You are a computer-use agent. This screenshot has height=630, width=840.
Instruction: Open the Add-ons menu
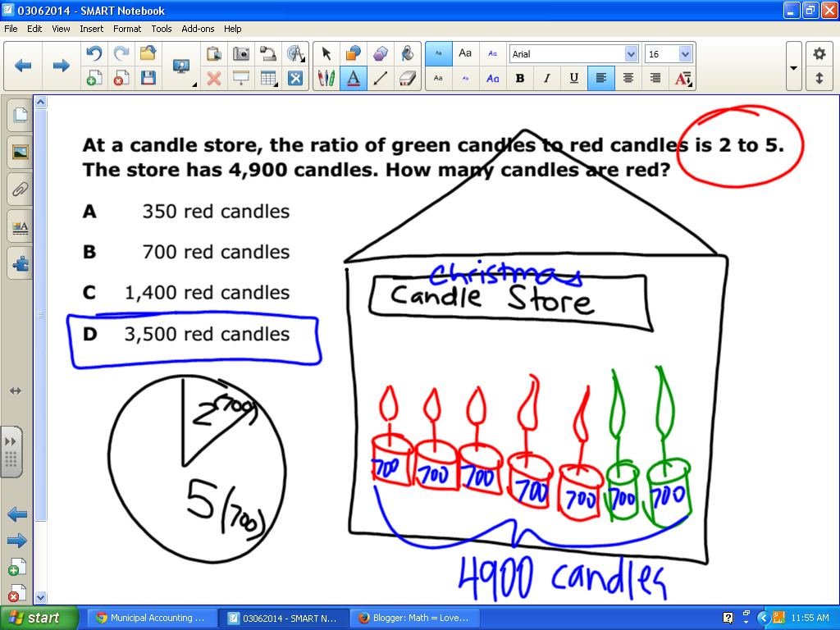click(198, 29)
